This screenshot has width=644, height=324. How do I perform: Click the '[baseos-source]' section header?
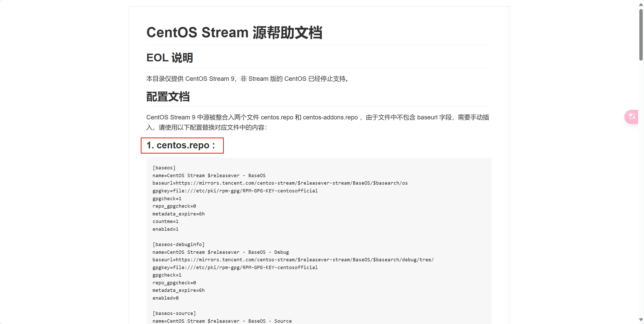[174, 313]
